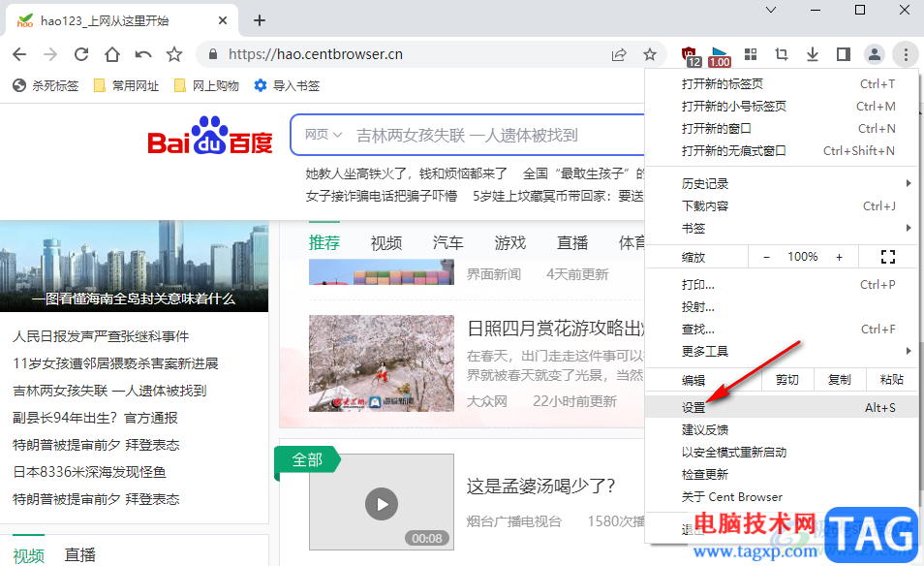This screenshot has height=566, width=924.
Task: Click the lock icon in the address bar
Action: [213, 54]
